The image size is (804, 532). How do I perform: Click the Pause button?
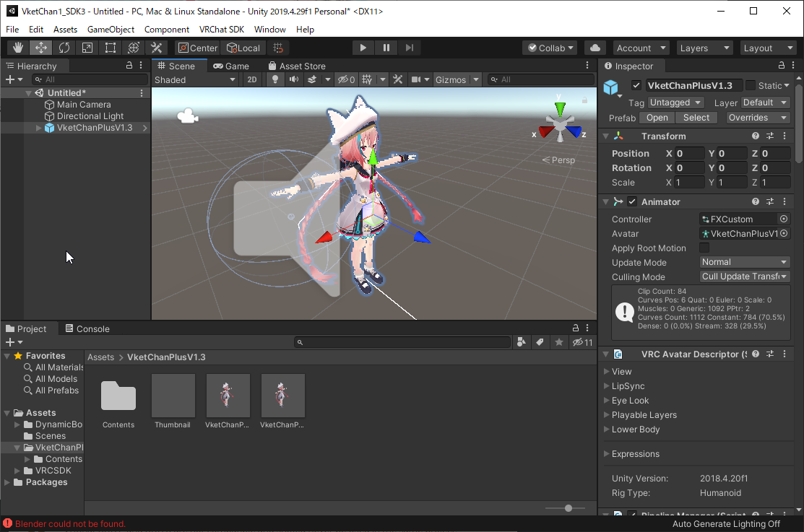386,48
